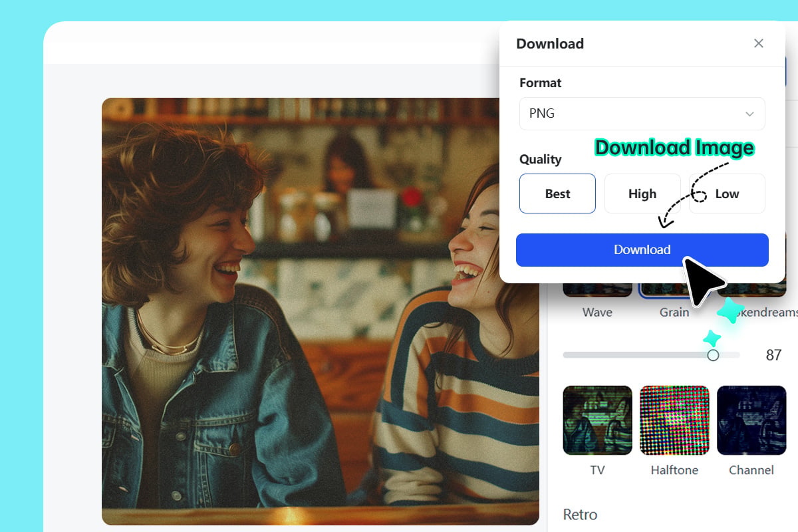This screenshot has width=798, height=532.
Task: Click the blue Download button
Action: (642, 250)
